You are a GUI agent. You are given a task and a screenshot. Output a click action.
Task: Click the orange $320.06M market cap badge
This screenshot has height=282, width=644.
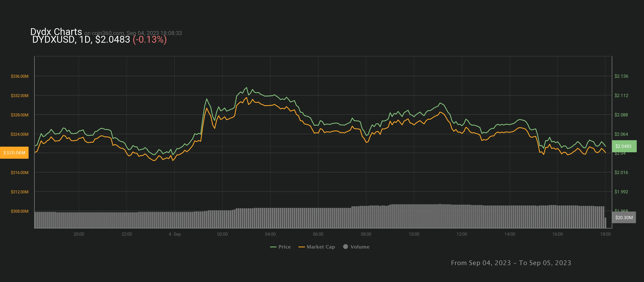pos(14,153)
